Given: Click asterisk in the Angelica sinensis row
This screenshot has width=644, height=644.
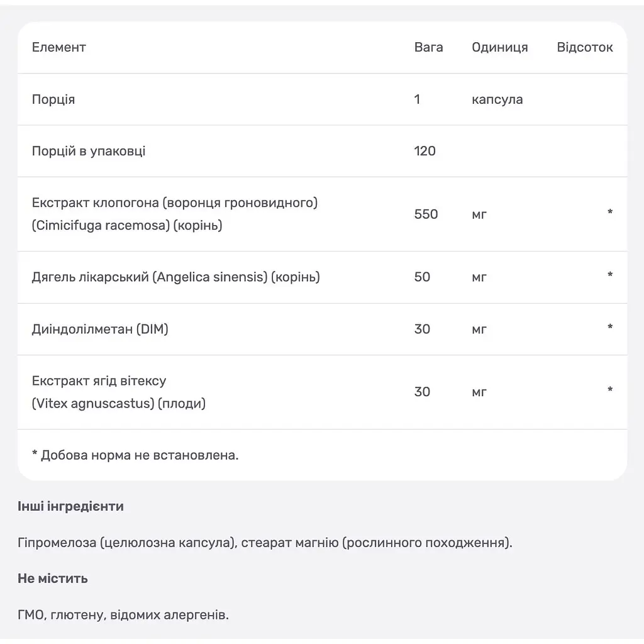Looking at the screenshot, I should point(610,275).
